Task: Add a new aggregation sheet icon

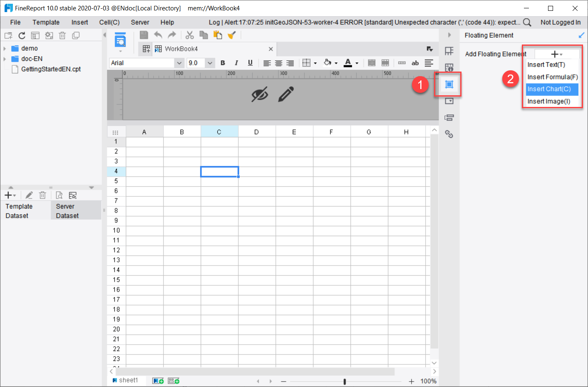Action: (174, 381)
